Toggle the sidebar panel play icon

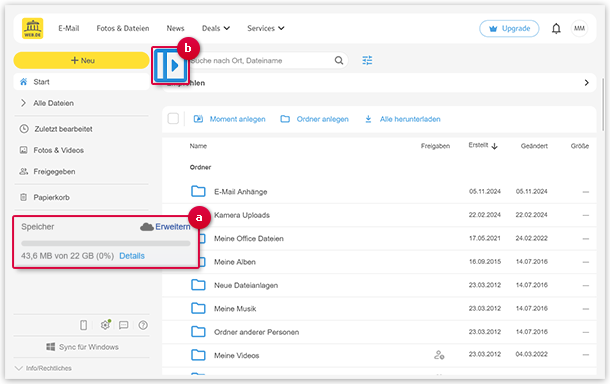(170, 65)
